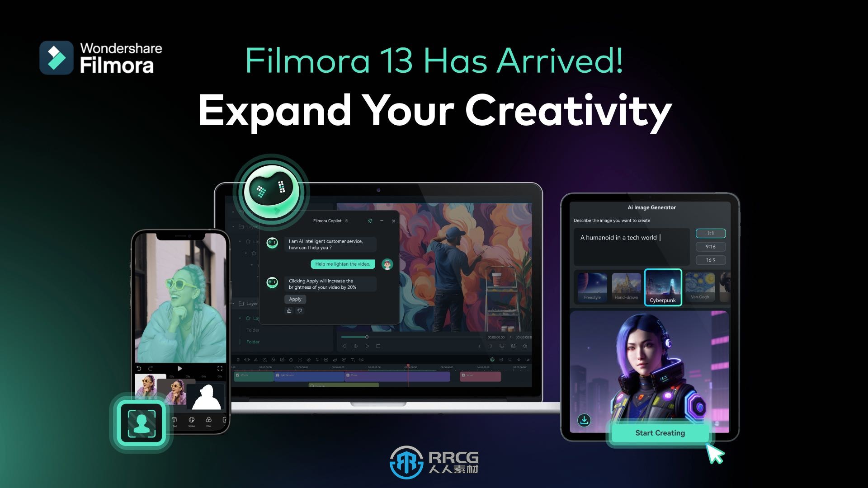Click the Cyberpunk style icon in AI Image Generator
The height and width of the screenshot is (488, 868).
click(662, 286)
